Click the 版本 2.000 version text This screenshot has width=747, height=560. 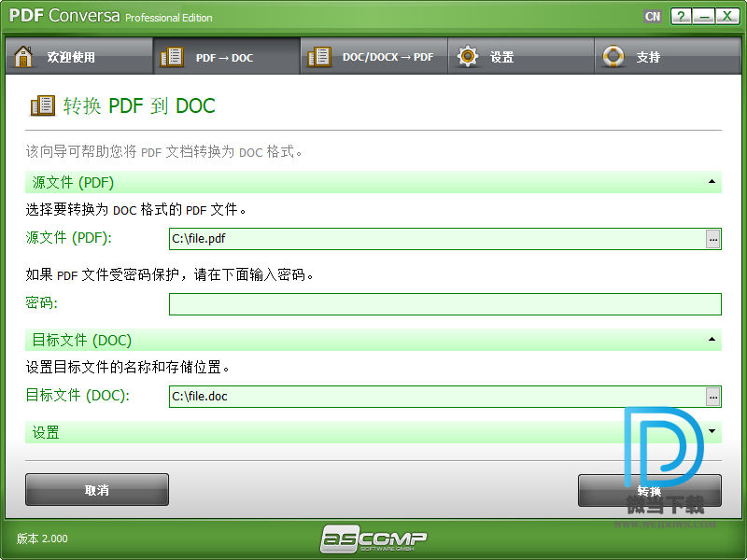coord(42,539)
